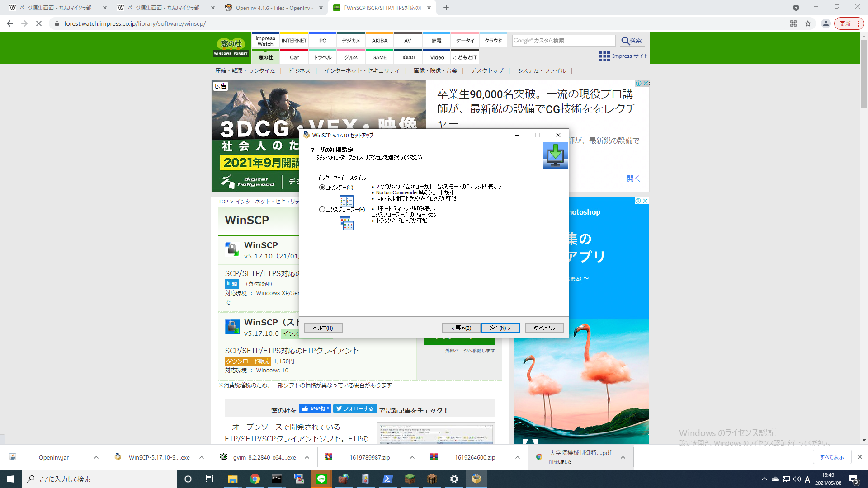868x488 pixels.
Task: Open the Business (ビジネス) category link
Action: 299,71
